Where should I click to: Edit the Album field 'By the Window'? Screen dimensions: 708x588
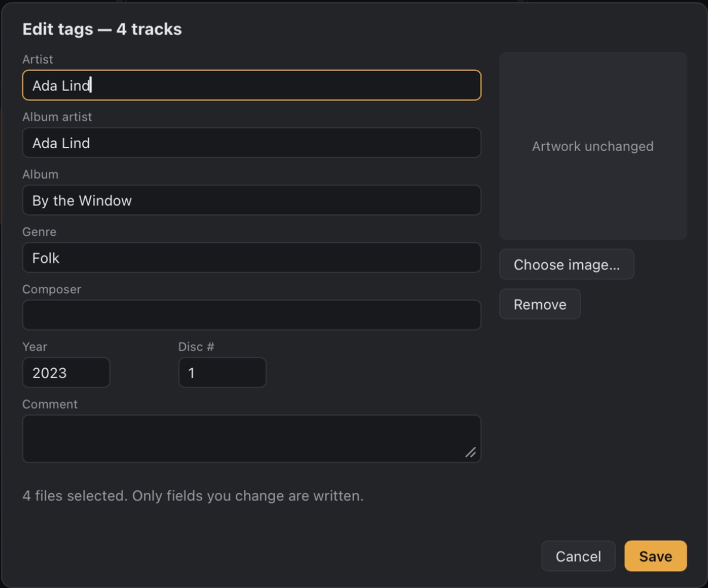coord(252,201)
